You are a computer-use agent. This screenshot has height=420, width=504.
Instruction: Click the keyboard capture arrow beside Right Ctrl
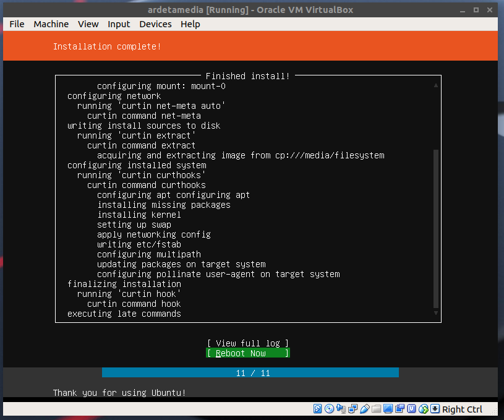(435, 409)
